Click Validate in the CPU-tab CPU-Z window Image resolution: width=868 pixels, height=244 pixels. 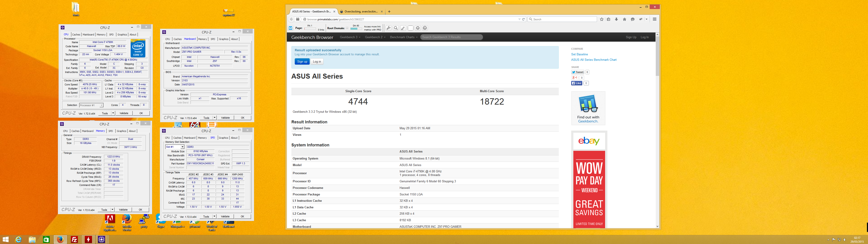click(x=124, y=113)
